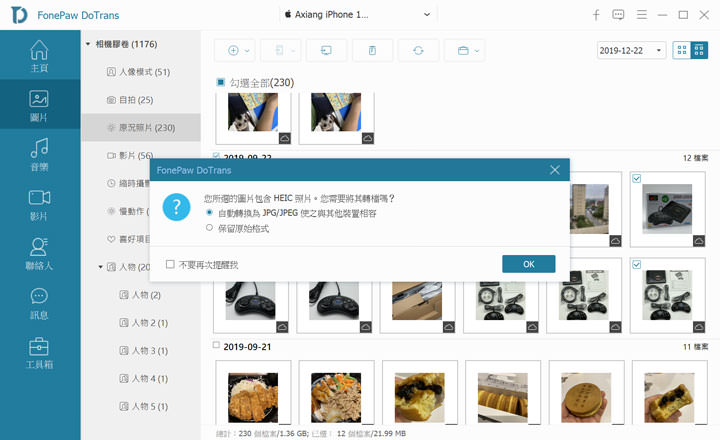This screenshot has width=720, height=440.
Task: Switch to small grid view
Action: (699, 50)
